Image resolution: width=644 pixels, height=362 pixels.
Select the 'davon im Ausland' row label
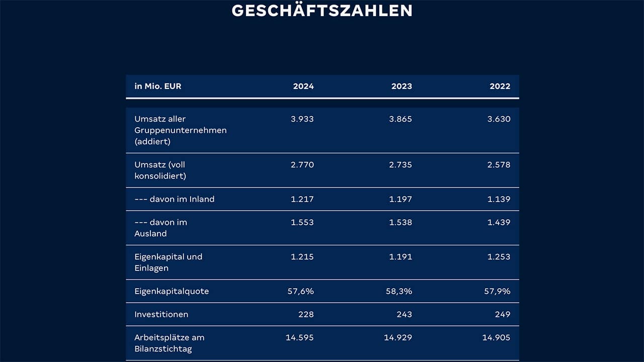pyautogui.click(x=160, y=228)
